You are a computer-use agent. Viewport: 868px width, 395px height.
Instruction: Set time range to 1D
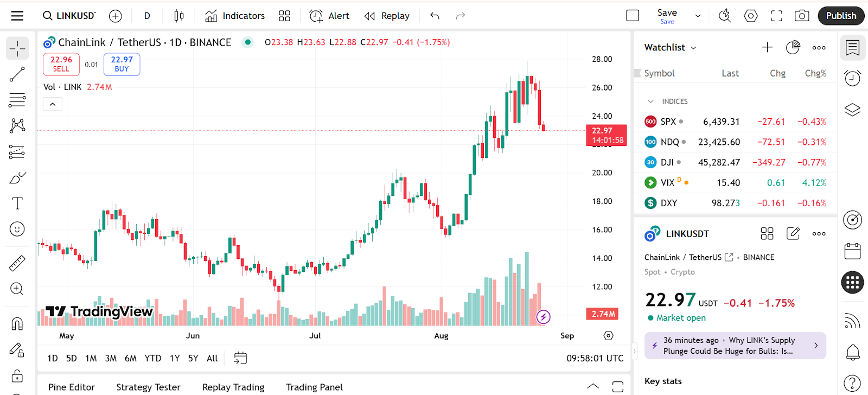pos(53,358)
